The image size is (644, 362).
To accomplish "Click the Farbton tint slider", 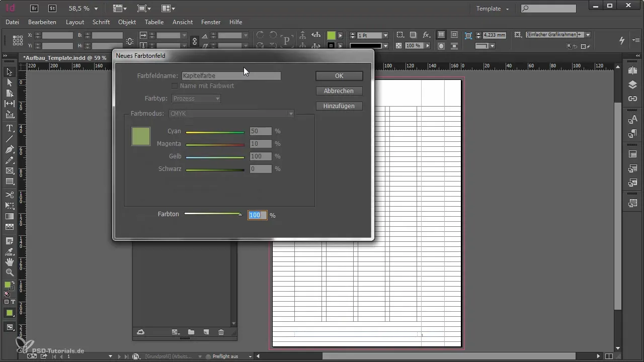I will point(213,214).
